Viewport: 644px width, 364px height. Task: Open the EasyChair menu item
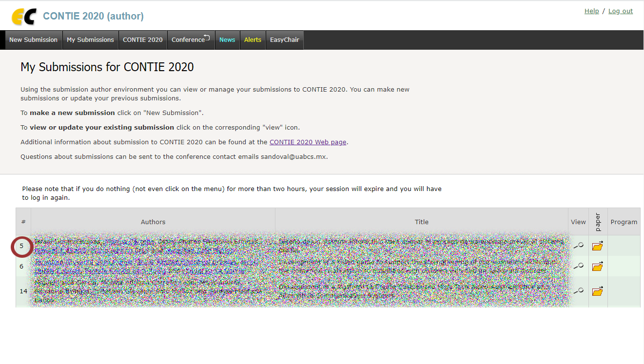pos(285,40)
